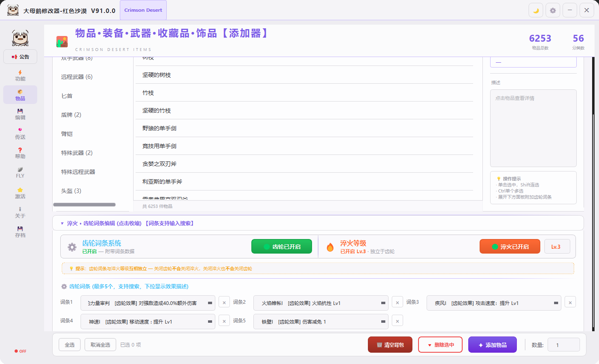Click the cactus items icon in header
This screenshot has height=364, width=599.
pos(62,42)
